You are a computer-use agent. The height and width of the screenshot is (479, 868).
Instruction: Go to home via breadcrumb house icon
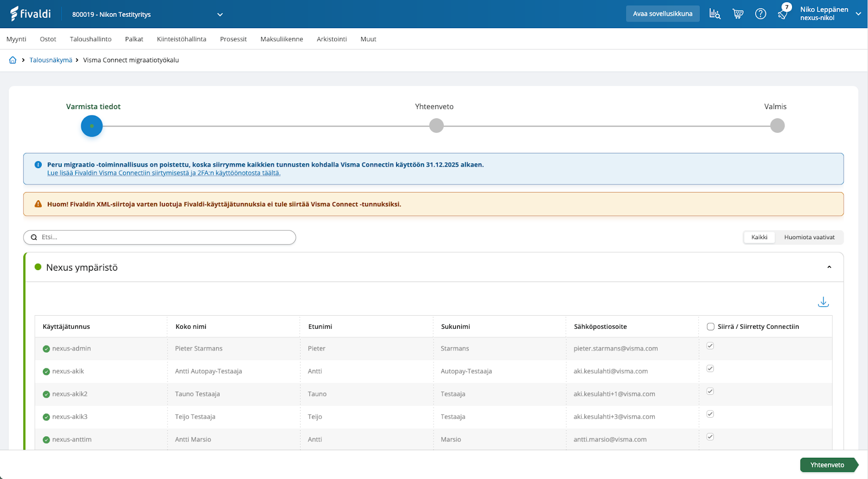[x=13, y=60]
